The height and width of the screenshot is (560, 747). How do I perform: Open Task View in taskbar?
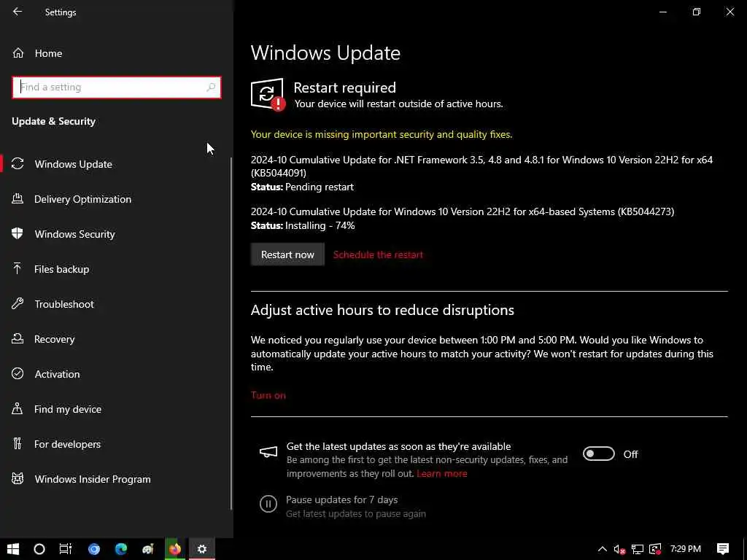point(66,549)
